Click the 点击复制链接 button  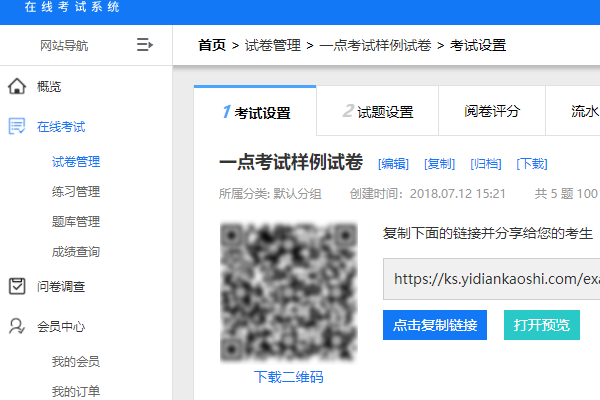435,325
